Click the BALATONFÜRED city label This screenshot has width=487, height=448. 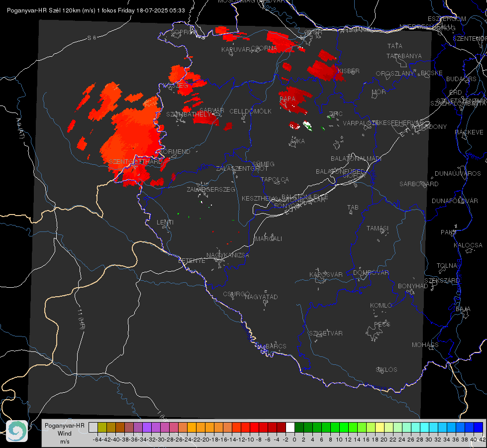[340, 172]
